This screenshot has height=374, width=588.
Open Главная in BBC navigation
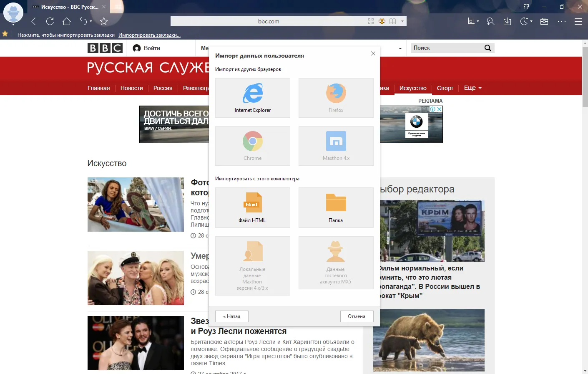click(99, 88)
